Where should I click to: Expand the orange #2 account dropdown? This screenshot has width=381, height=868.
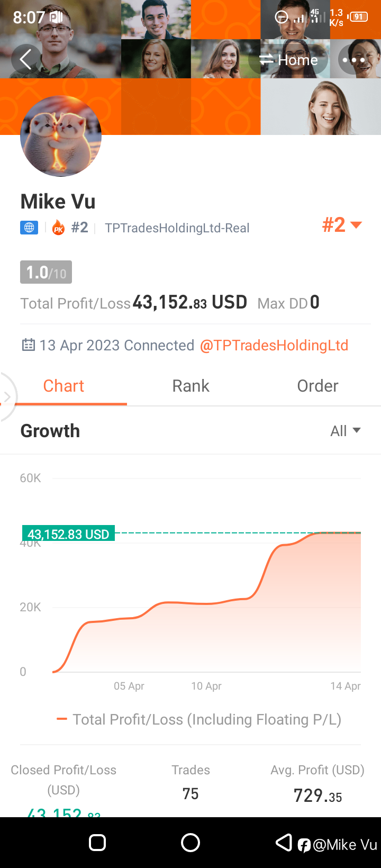click(342, 225)
